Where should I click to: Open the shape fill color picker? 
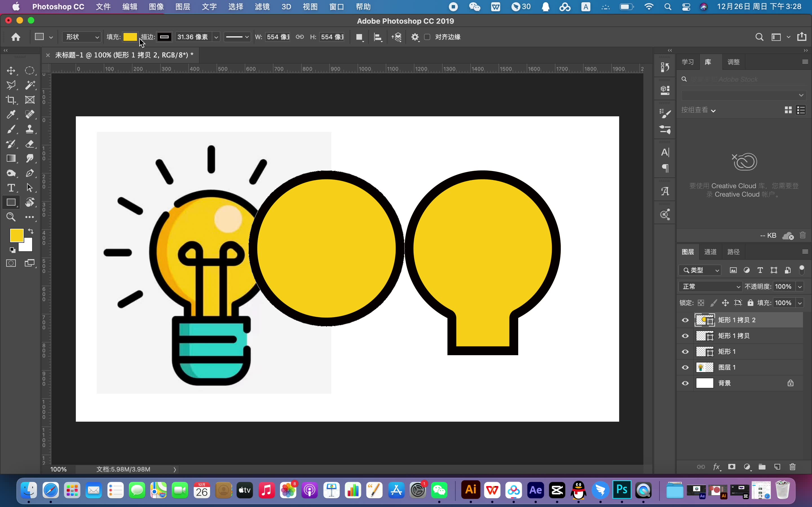coord(130,37)
